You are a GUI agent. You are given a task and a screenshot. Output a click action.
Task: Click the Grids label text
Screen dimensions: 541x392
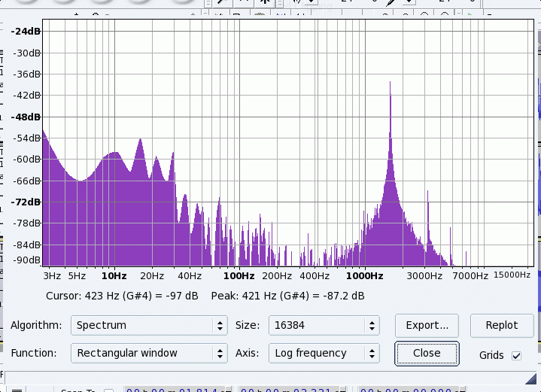[x=491, y=355]
